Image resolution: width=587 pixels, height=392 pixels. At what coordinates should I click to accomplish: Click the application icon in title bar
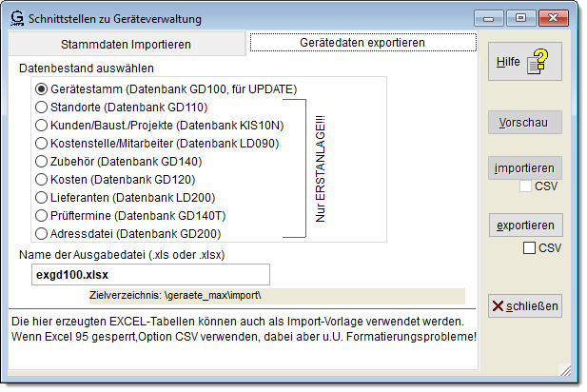click(x=16, y=16)
